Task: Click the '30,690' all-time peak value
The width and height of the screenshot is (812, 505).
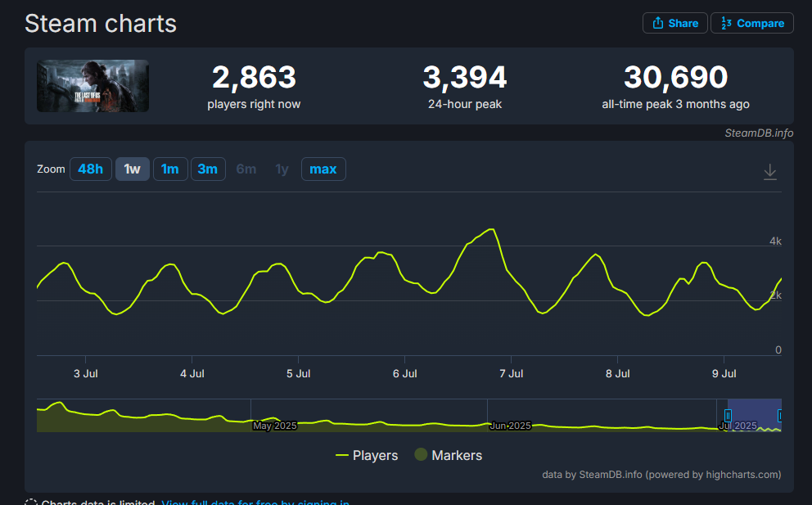Action: 675,77
